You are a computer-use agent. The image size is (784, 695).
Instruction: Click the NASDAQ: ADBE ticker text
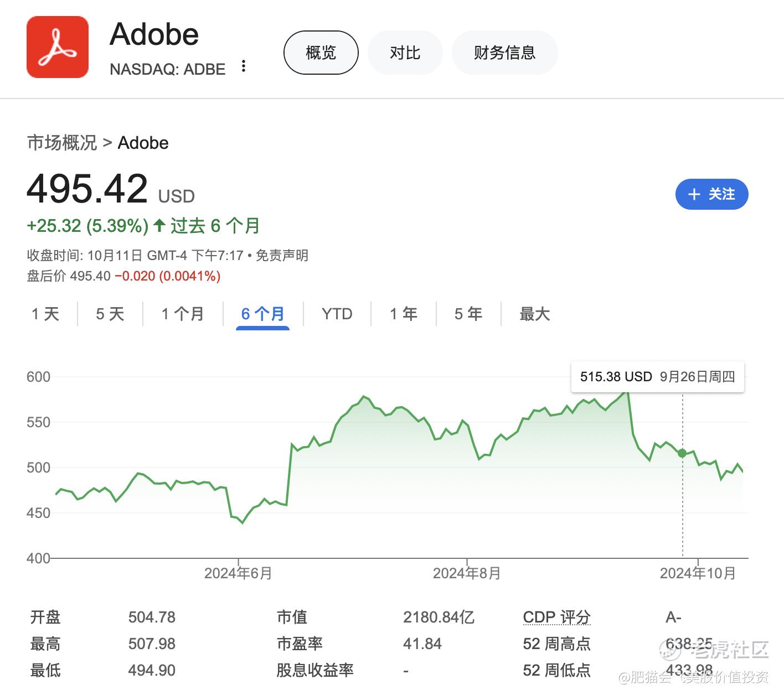point(168,69)
